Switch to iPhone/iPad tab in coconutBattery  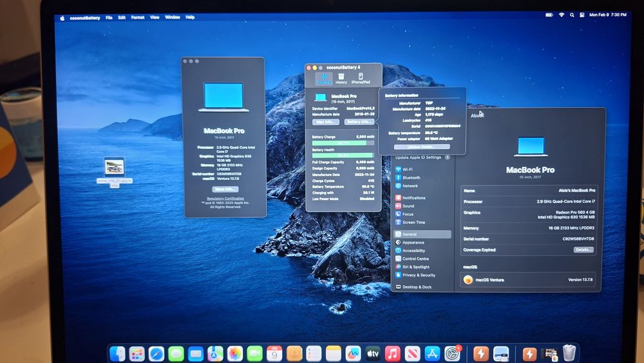361,79
